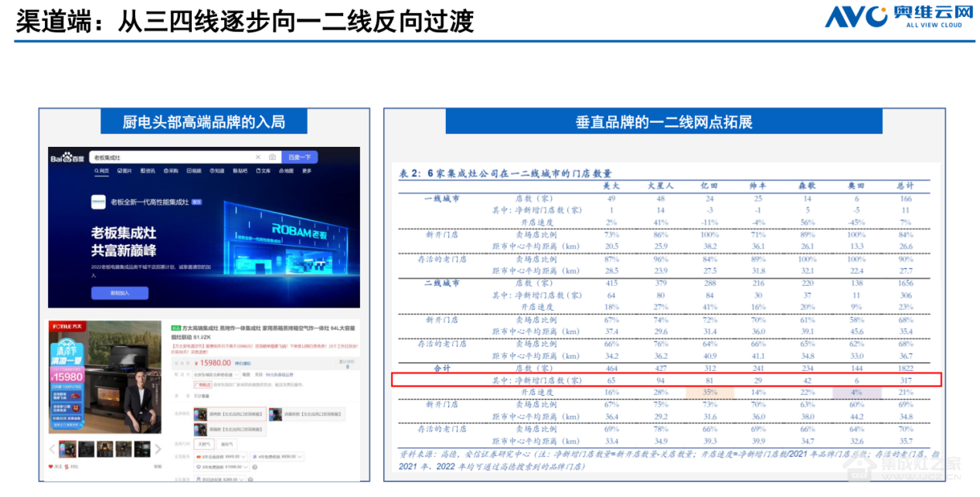Click the 1822 total store count cell
The width and height of the screenshot is (980, 497).
(905, 369)
